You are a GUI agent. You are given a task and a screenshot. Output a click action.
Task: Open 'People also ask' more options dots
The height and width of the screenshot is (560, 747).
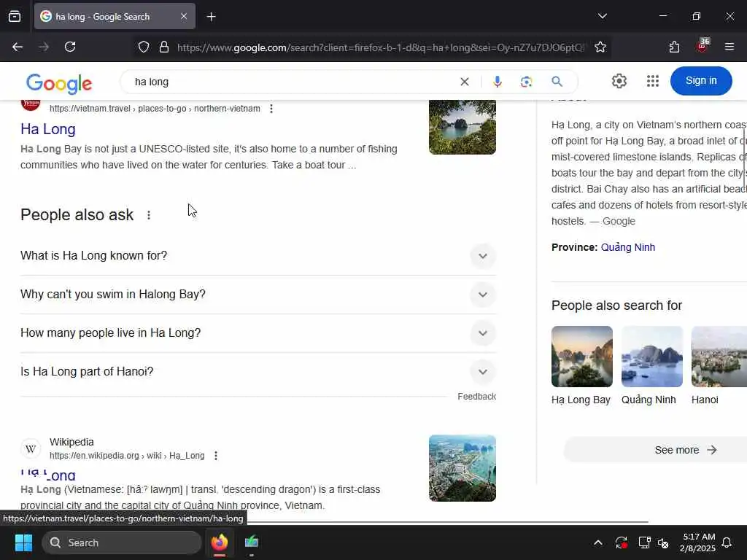[149, 215]
